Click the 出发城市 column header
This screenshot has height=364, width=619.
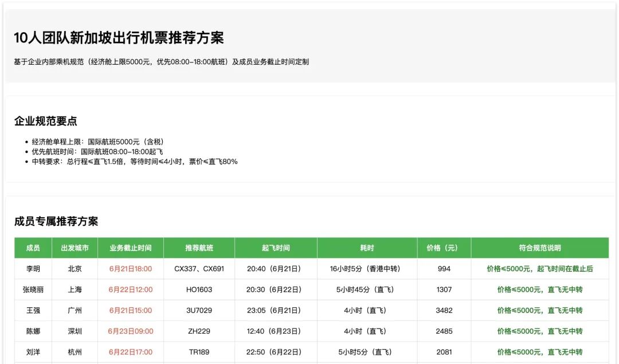point(75,248)
